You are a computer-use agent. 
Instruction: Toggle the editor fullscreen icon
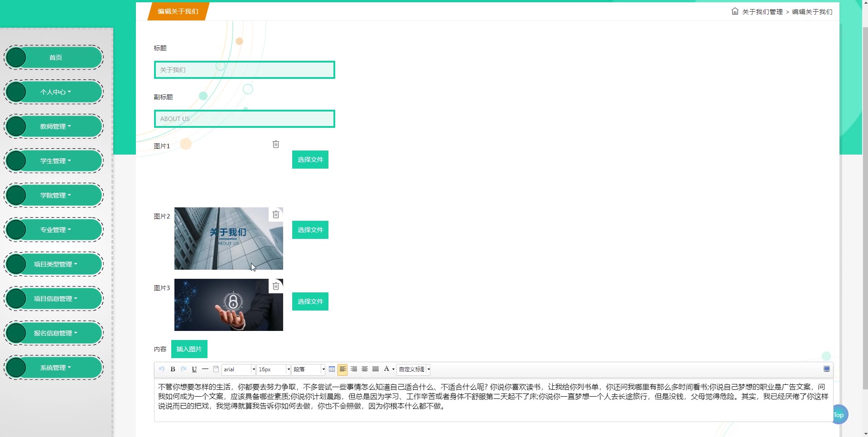[827, 369]
